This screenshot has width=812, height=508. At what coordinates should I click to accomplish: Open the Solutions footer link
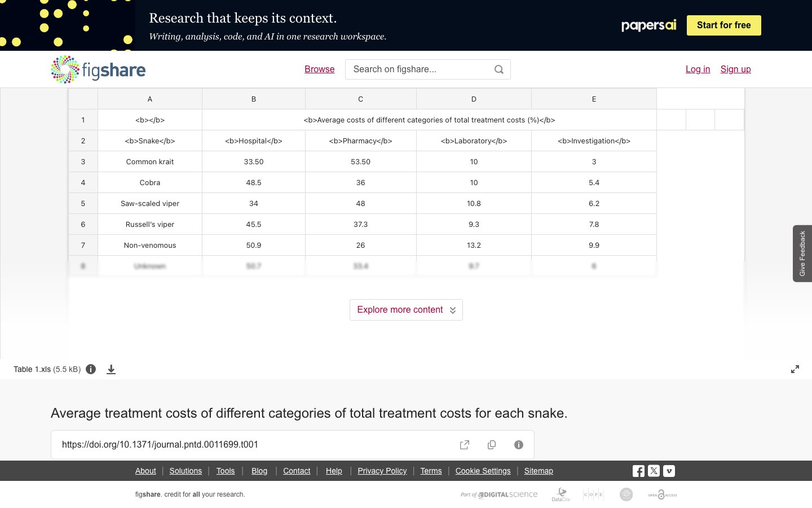point(186,471)
